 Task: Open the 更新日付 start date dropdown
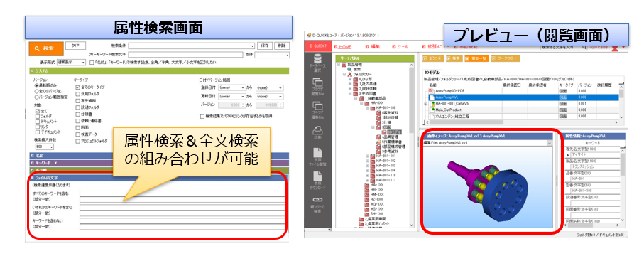click(232, 96)
